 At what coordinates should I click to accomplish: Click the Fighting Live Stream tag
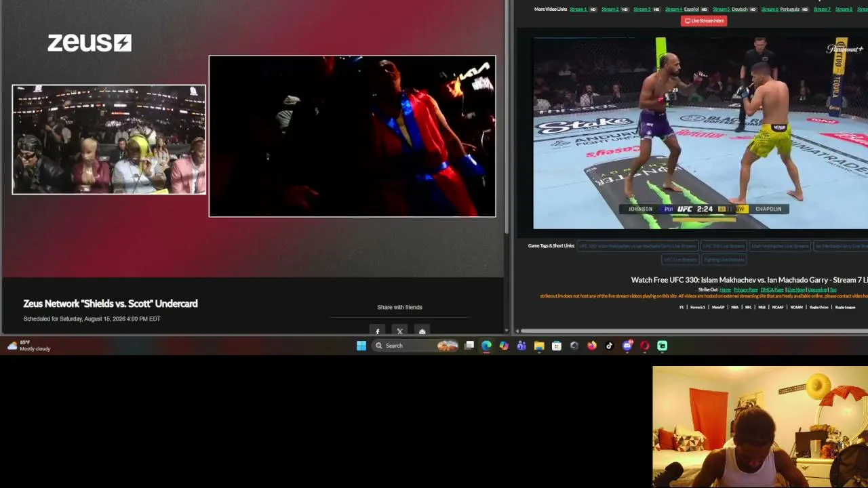[x=724, y=260]
